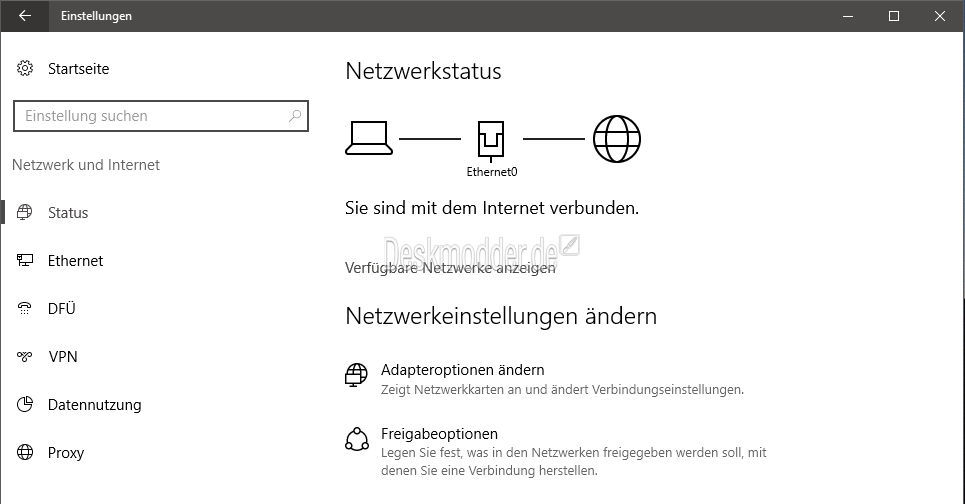Open the Proxy settings section
This screenshot has width=965, height=504.
[x=66, y=453]
